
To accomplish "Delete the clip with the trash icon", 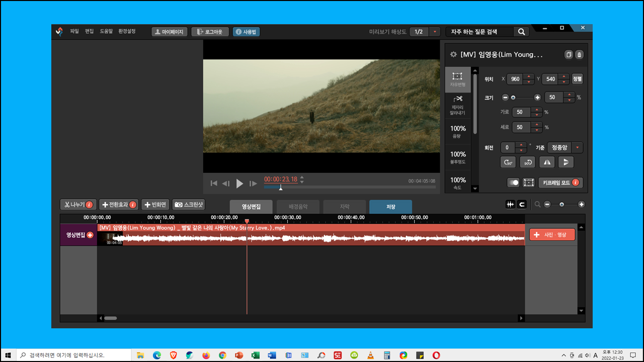I will coord(579,54).
